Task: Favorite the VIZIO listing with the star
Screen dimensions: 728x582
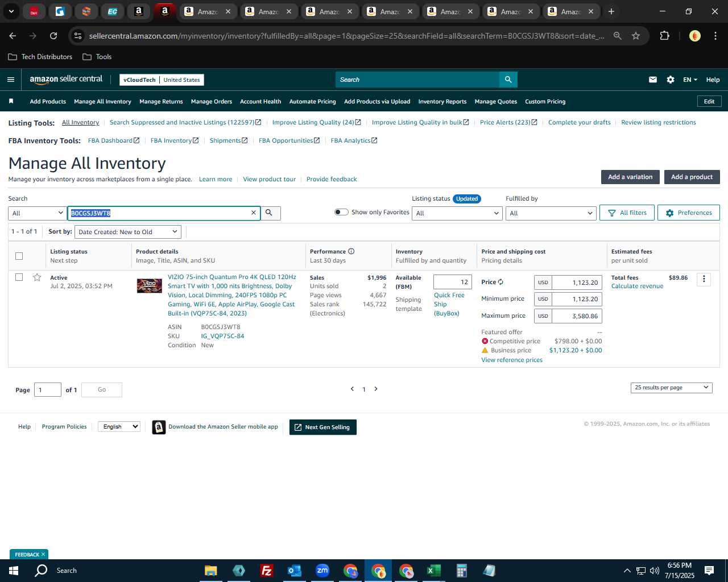Action: click(37, 277)
